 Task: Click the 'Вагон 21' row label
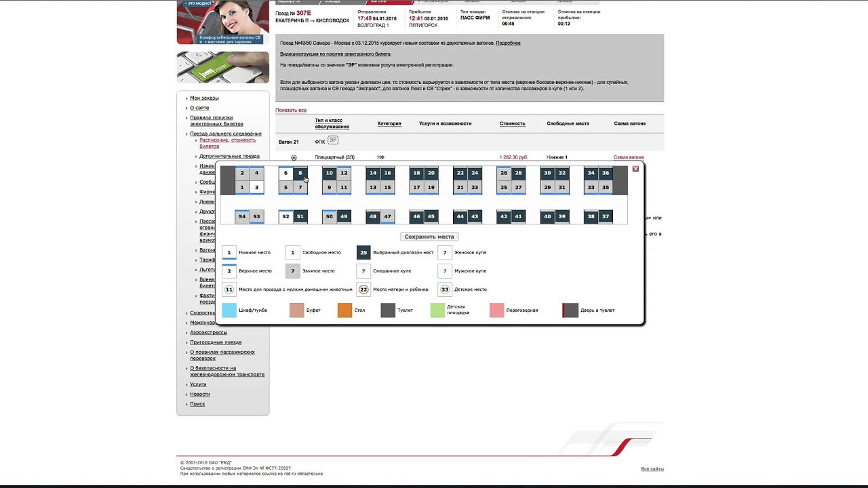289,142
